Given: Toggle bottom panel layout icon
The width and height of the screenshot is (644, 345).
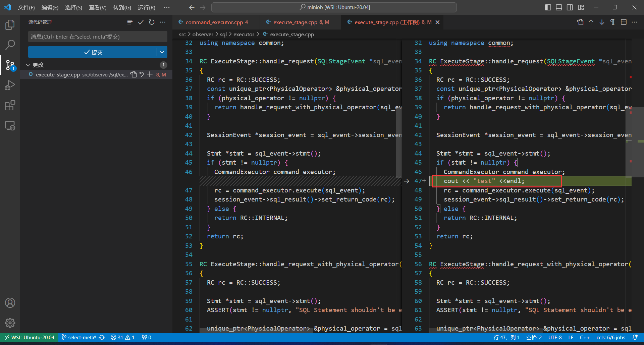Looking at the screenshot, I should [x=559, y=7].
